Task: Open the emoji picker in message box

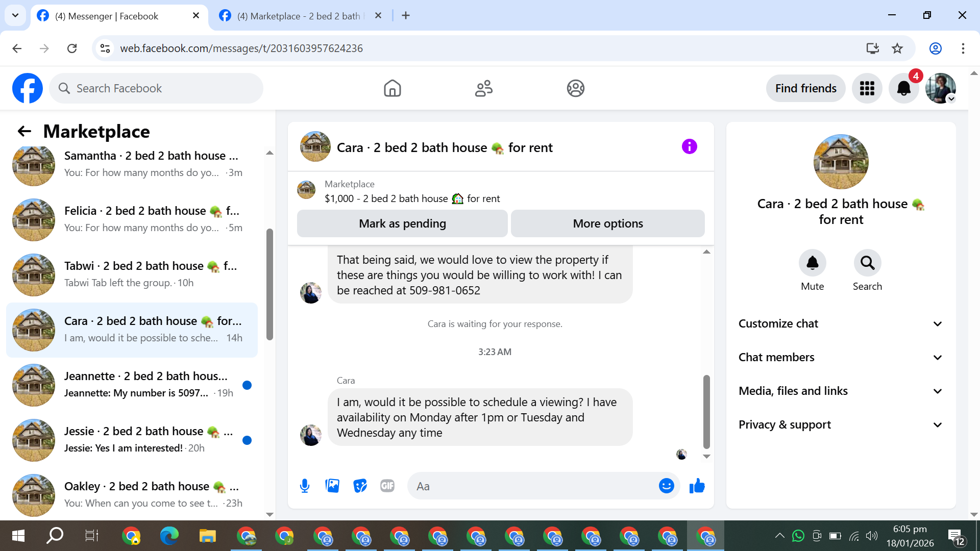Action: (x=666, y=486)
